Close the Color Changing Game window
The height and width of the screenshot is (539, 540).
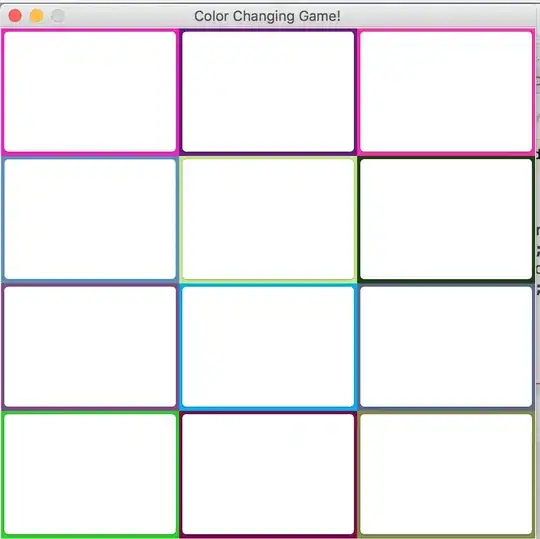(15, 16)
